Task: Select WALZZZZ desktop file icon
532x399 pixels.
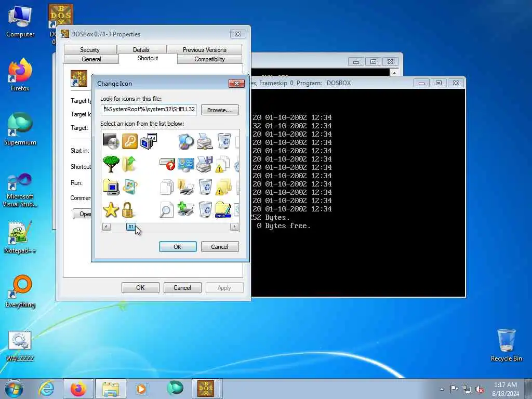Action: coord(20,345)
